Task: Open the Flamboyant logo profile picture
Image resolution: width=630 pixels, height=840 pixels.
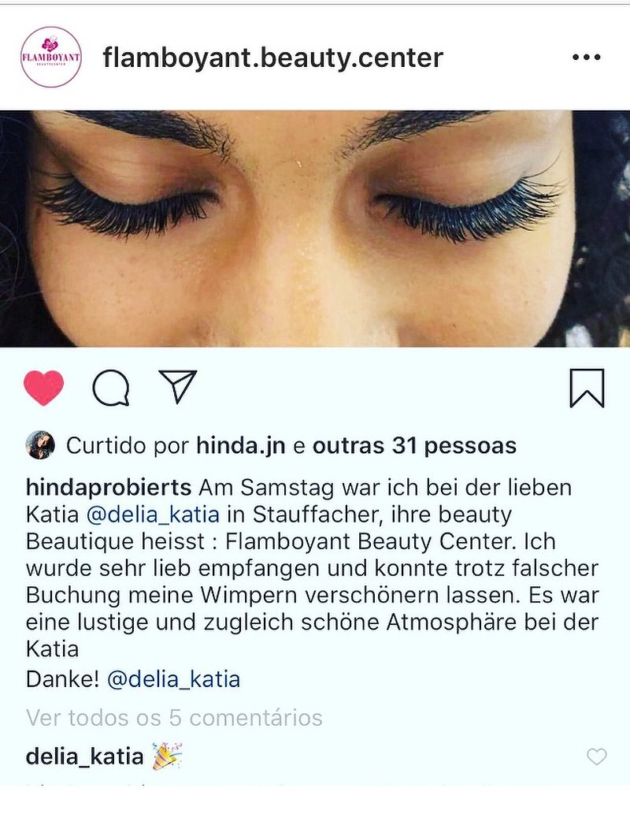Action: [51, 57]
